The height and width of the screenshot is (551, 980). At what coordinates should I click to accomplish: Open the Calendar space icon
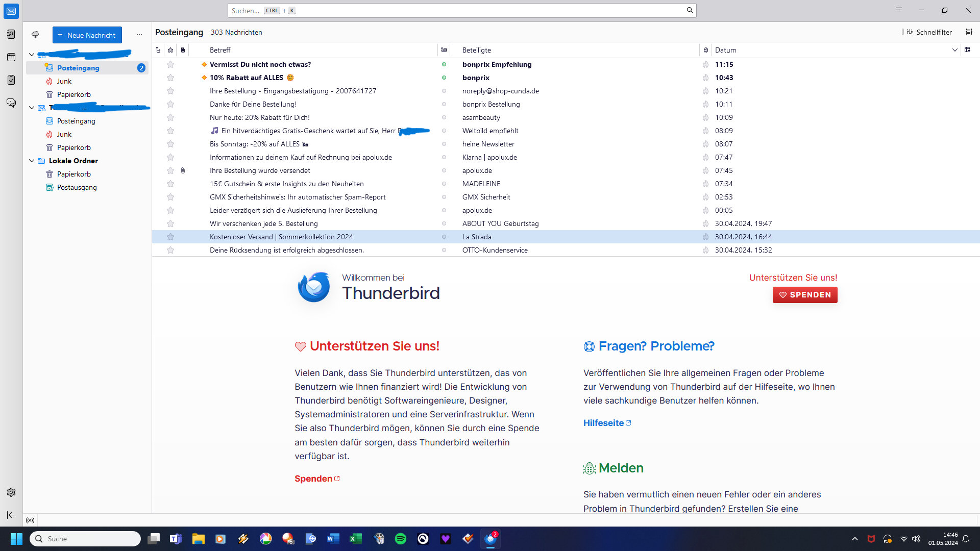click(x=11, y=57)
